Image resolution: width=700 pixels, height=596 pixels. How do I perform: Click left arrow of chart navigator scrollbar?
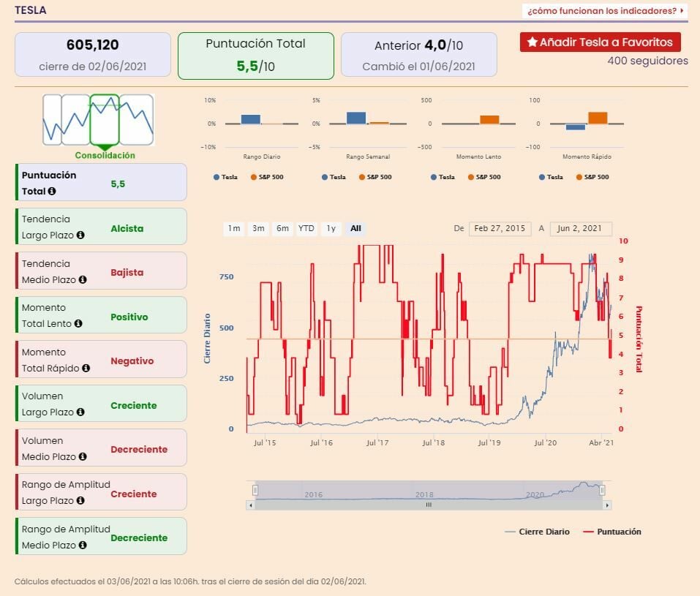coord(251,505)
